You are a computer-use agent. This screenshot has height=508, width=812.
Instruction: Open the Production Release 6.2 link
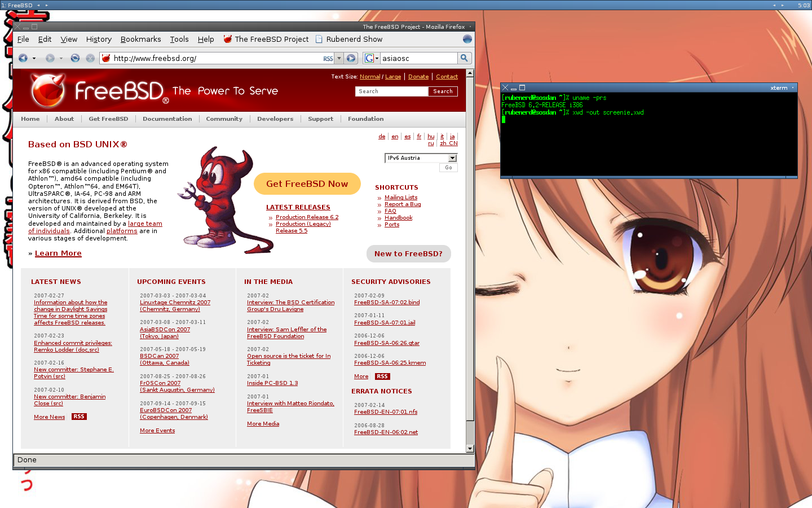point(307,217)
